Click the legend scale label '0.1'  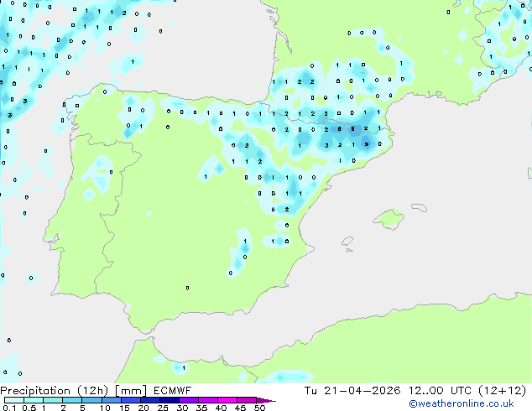[x=9, y=408]
